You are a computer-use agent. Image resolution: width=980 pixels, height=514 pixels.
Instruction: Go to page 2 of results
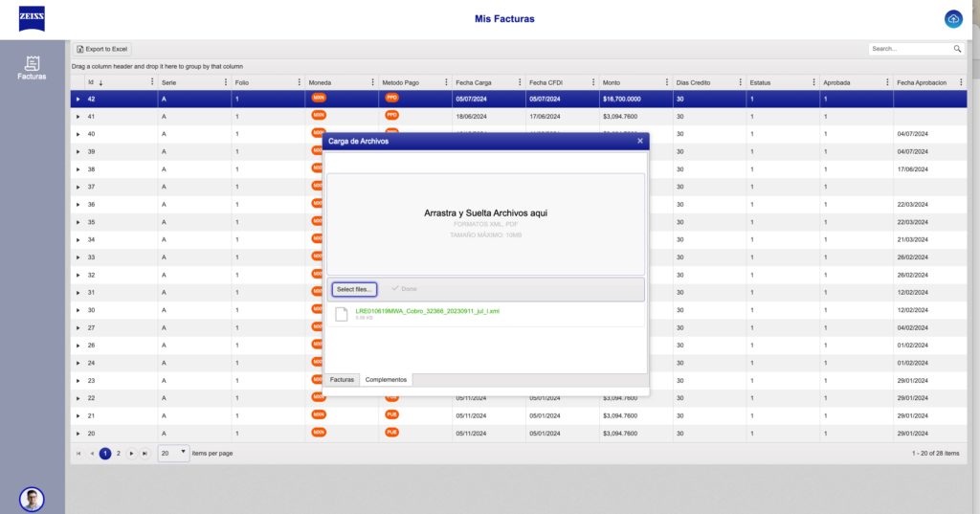[x=119, y=453]
